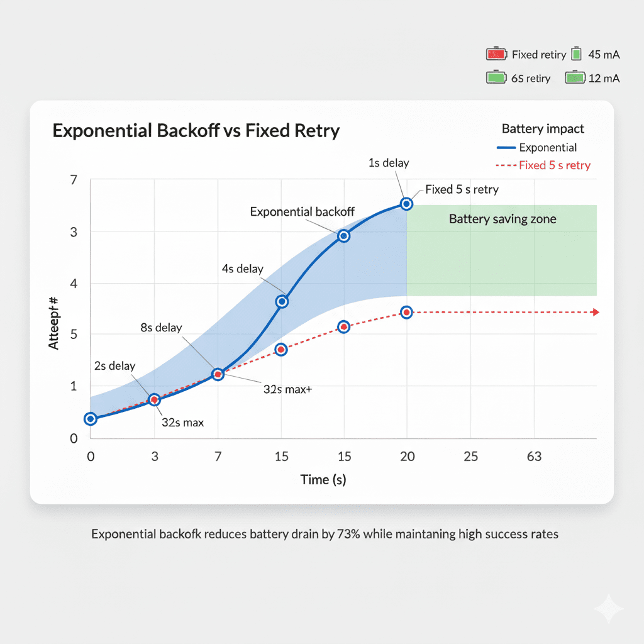
Task: Click the green battery icon beside 45 mA
Action: pos(576,53)
